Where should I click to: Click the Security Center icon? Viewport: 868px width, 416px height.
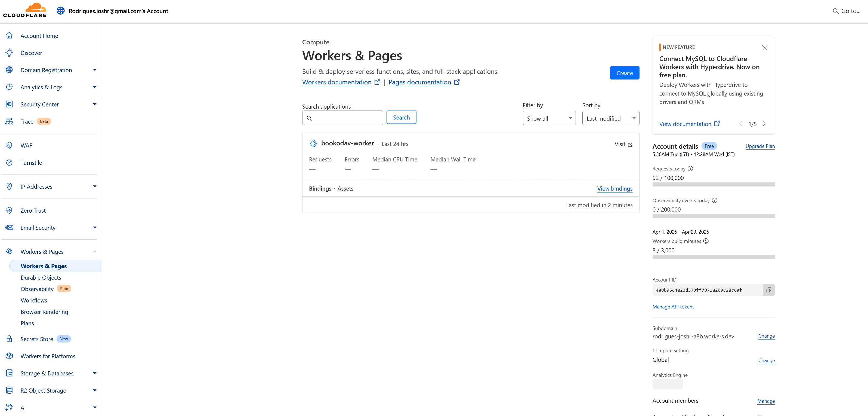pos(10,104)
